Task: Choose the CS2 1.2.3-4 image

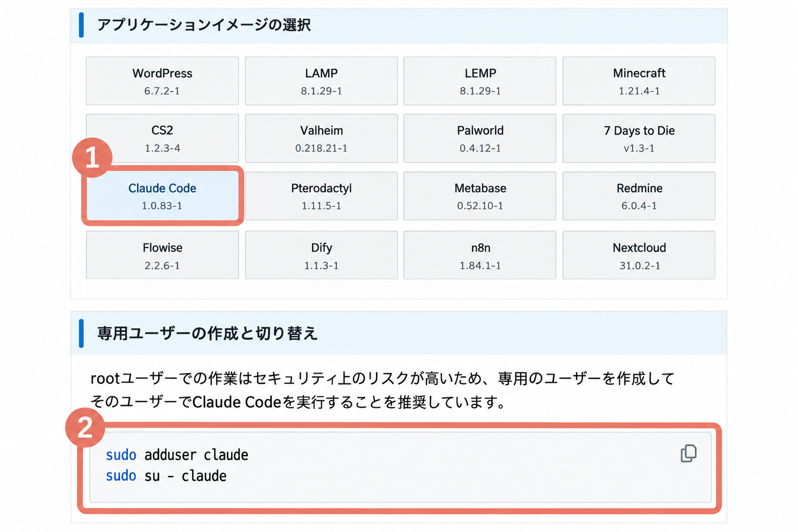Action: click(162, 138)
